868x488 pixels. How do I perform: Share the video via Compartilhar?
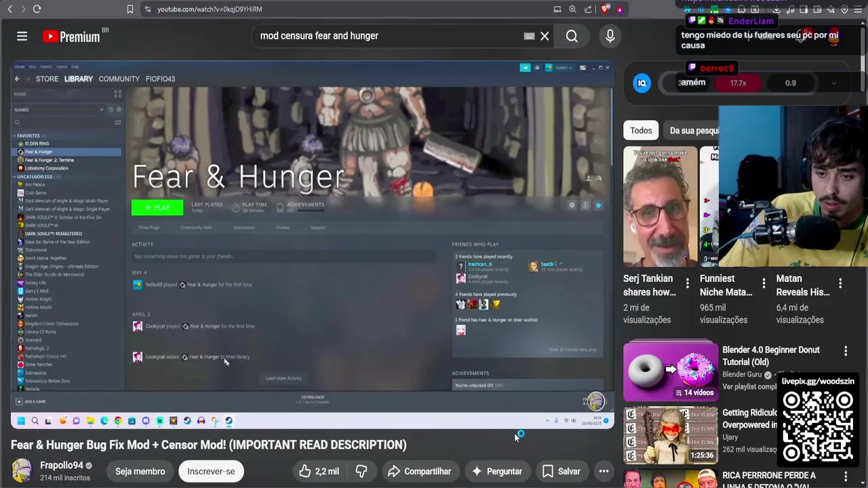click(x=419, y=471)
